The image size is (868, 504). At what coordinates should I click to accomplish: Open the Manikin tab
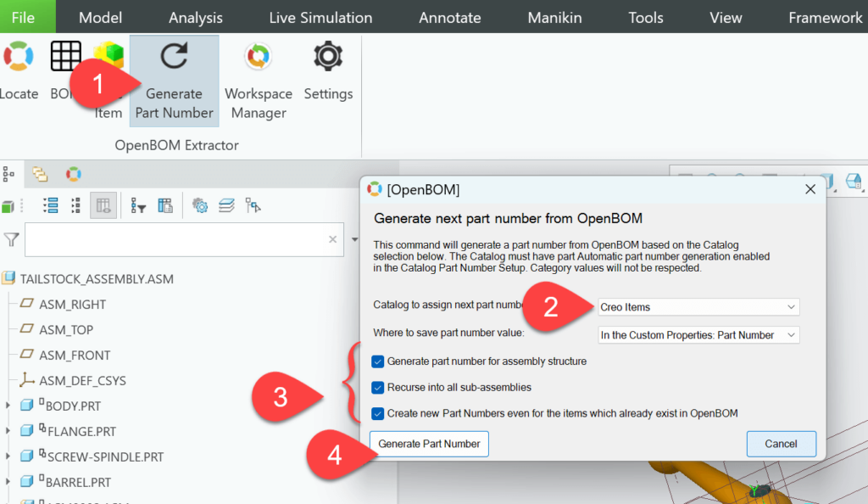point(554,18)
